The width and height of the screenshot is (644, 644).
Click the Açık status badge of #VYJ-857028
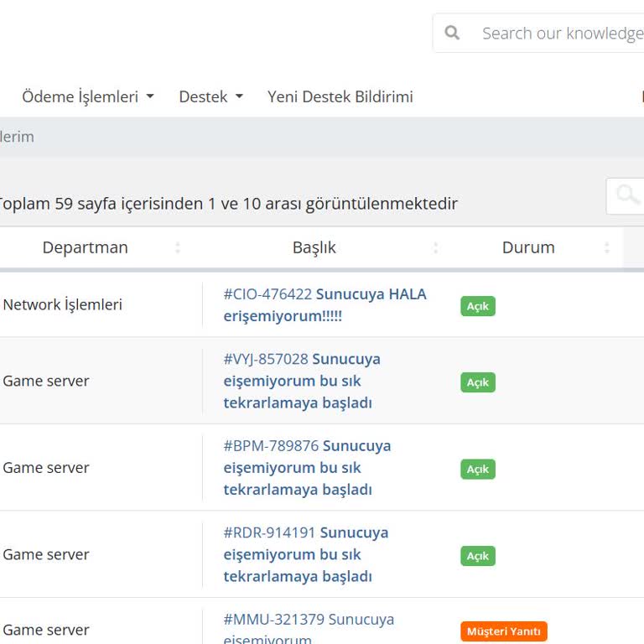coord(477,382)
